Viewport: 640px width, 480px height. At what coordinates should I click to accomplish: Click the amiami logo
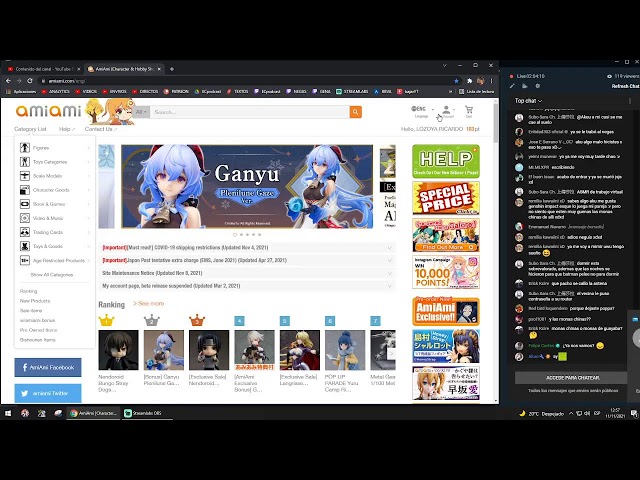point(48,111)
